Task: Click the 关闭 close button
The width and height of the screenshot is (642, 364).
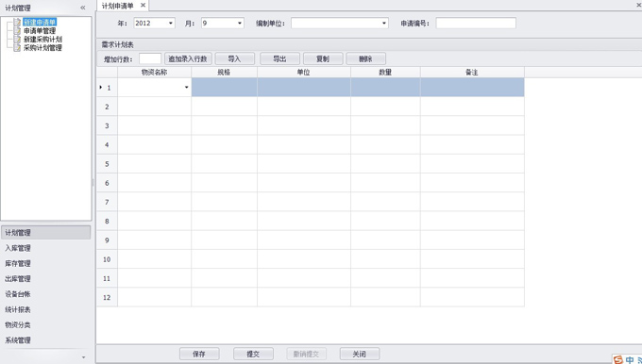Action: click(x=360, y=354)
